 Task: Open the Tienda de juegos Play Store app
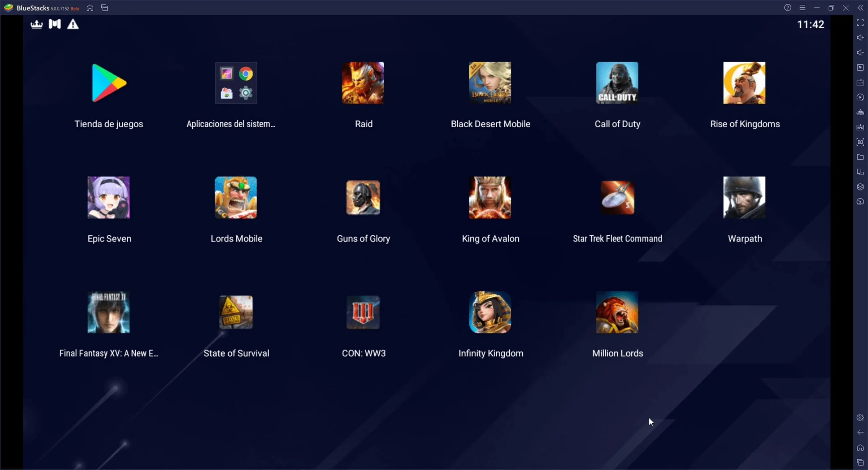tap(109, 83)
